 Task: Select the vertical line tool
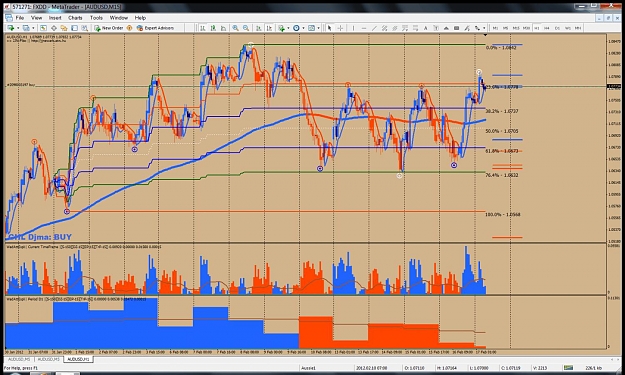click(x=354, y=28)
